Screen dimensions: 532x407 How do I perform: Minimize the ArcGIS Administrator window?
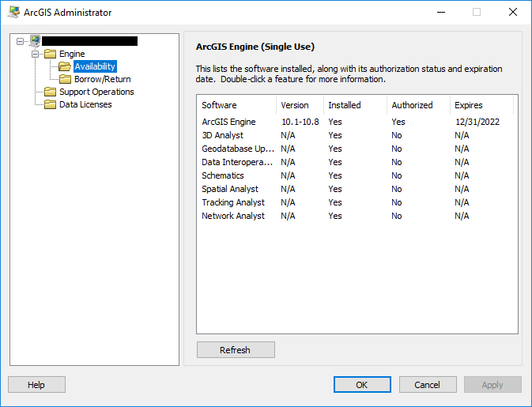coord(441,12)
